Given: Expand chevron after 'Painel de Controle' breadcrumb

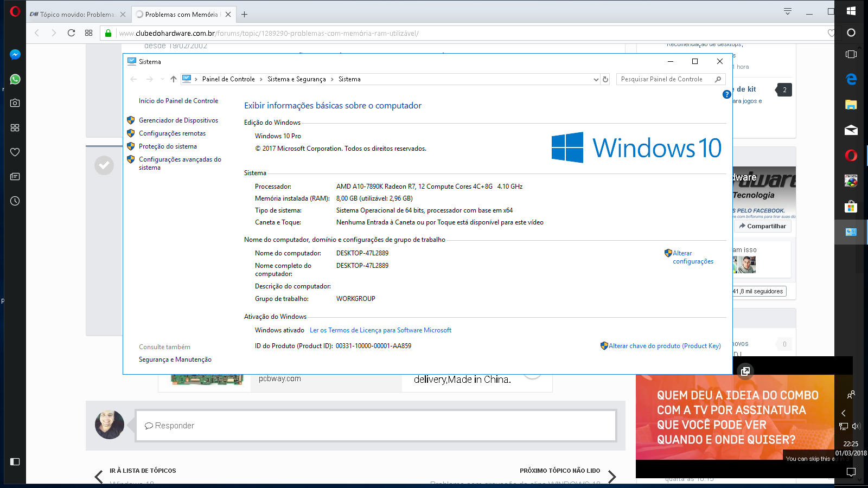Looking at the screenshot, I should (261, 79).
